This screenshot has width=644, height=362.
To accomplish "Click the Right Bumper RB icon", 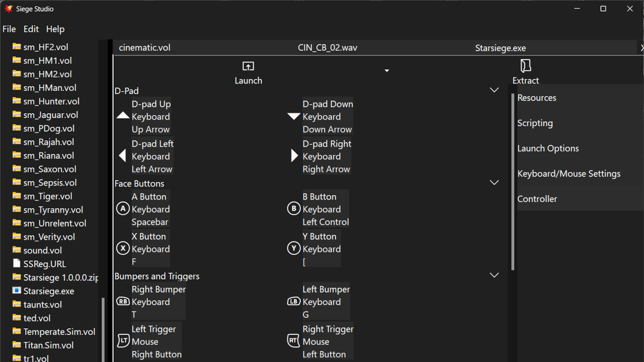I will tap(123, 302).
